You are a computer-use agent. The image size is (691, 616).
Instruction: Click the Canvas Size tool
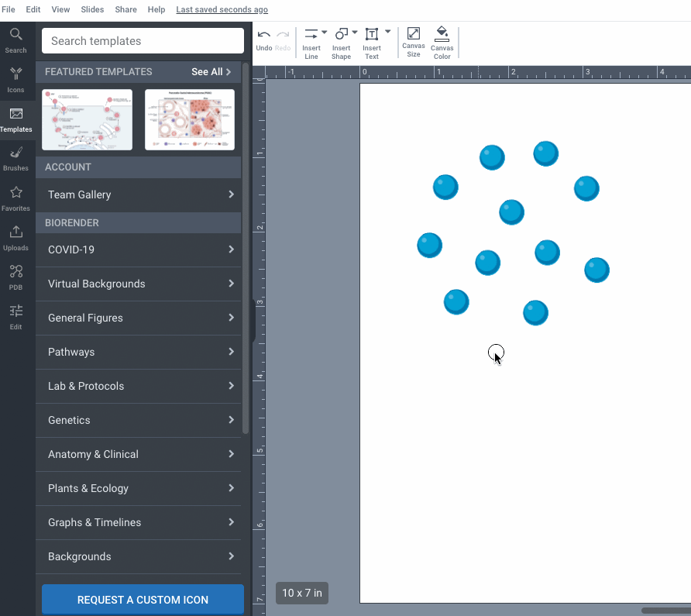click(x=414, y=42)
